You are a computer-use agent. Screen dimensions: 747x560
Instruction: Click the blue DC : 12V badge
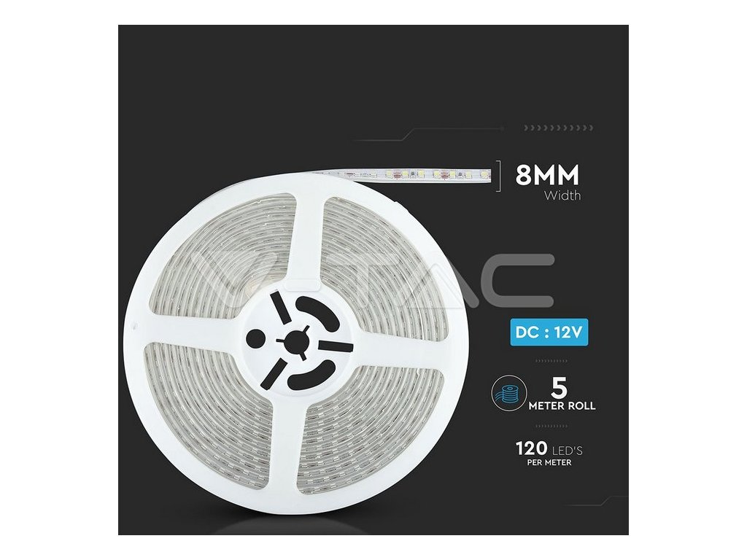(x=549, y=332)
